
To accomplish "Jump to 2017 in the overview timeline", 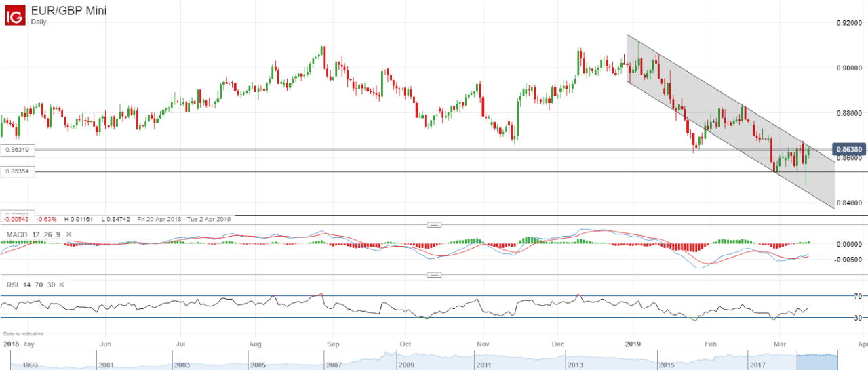I will pyautogui.click(x=757, y=365).
